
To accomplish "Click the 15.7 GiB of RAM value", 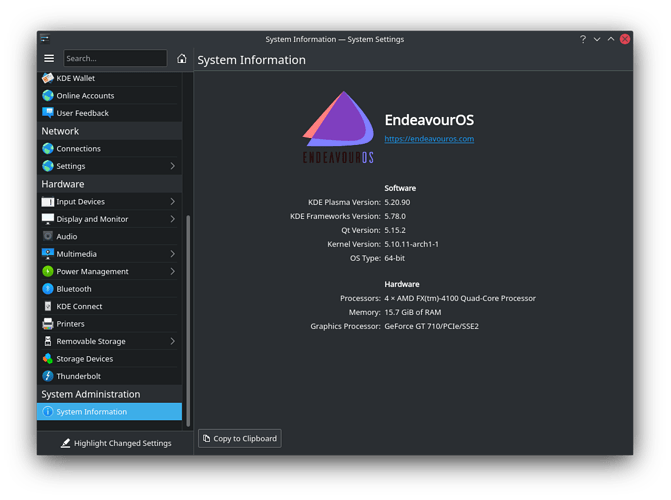I will coord(413,312).
